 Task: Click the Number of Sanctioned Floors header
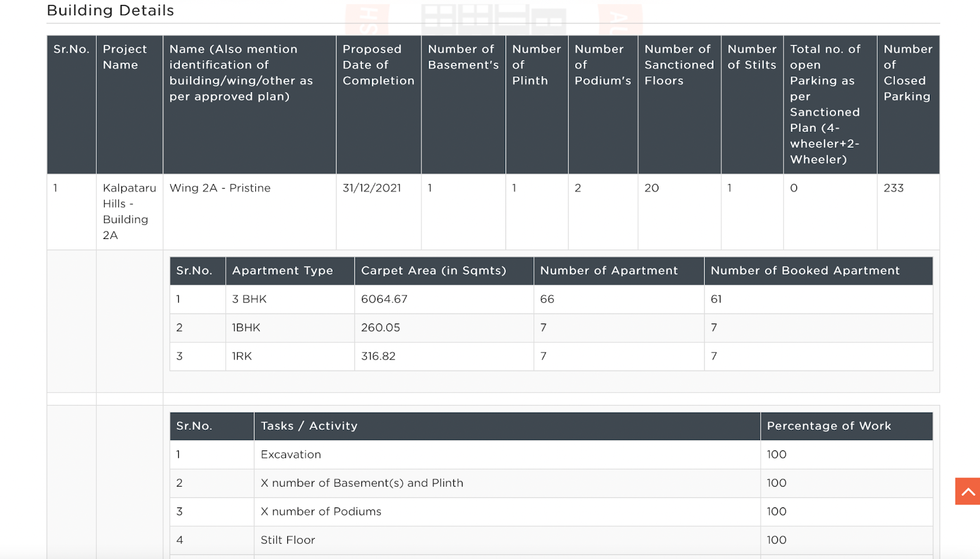coord(679,105)
